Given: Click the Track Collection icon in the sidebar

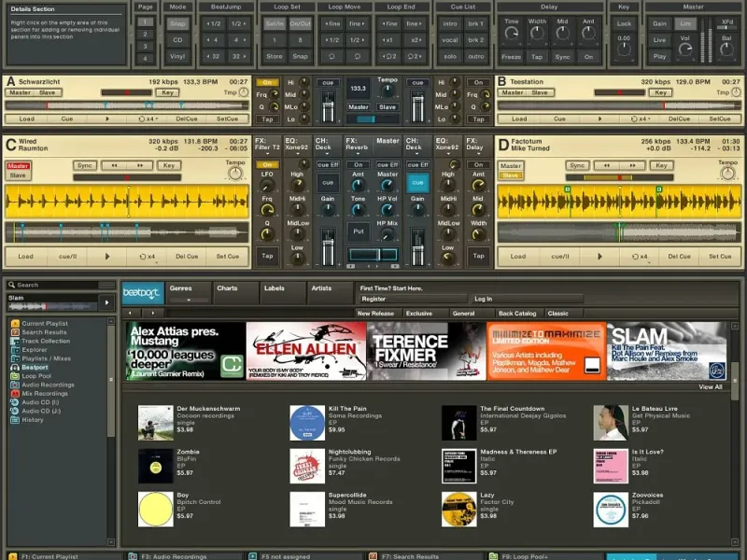Looking at the screenshot, I should (x=15, y=341).
